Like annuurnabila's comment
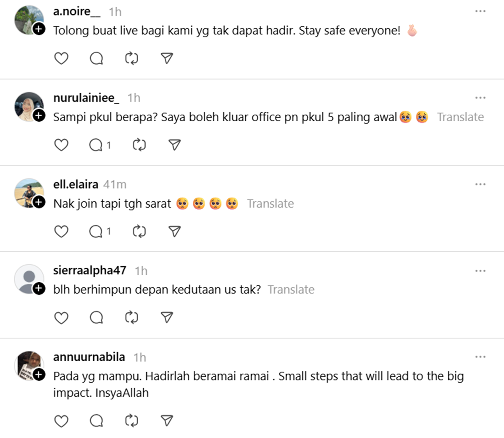 tap(61, 421)
